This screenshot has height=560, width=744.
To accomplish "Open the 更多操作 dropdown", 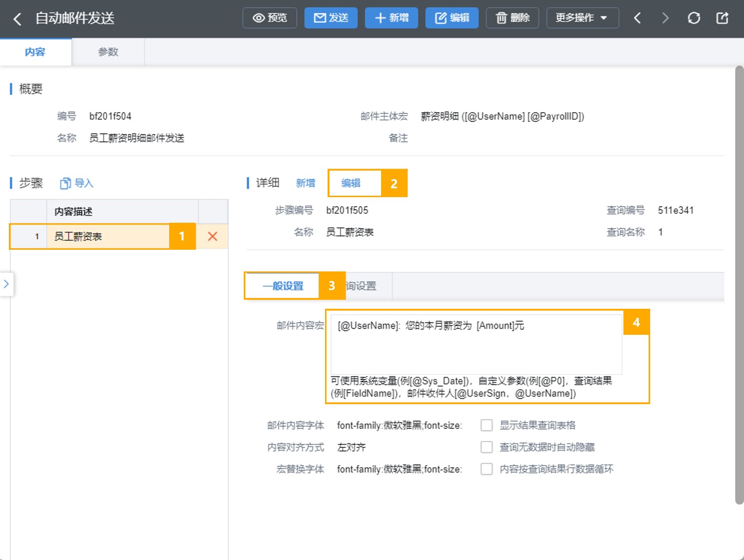I will point(582,18).
